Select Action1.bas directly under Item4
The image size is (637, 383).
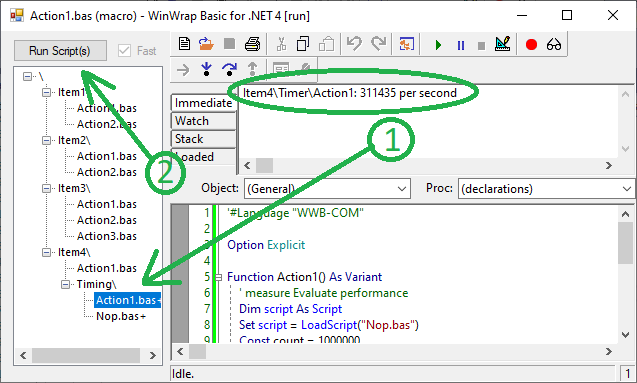pyautogui.click(x=107, y=268)
